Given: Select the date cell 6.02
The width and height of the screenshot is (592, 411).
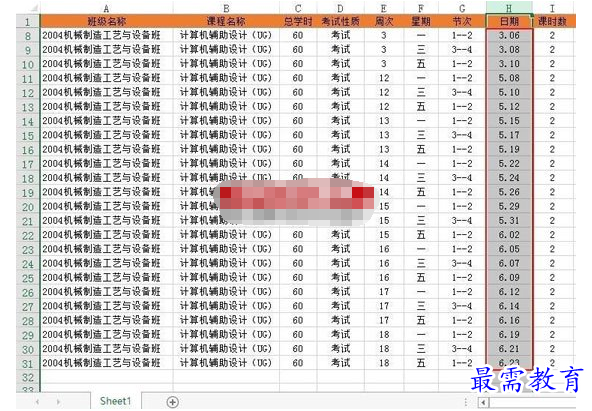Looking at the screenshot, I should click(509, 235).
